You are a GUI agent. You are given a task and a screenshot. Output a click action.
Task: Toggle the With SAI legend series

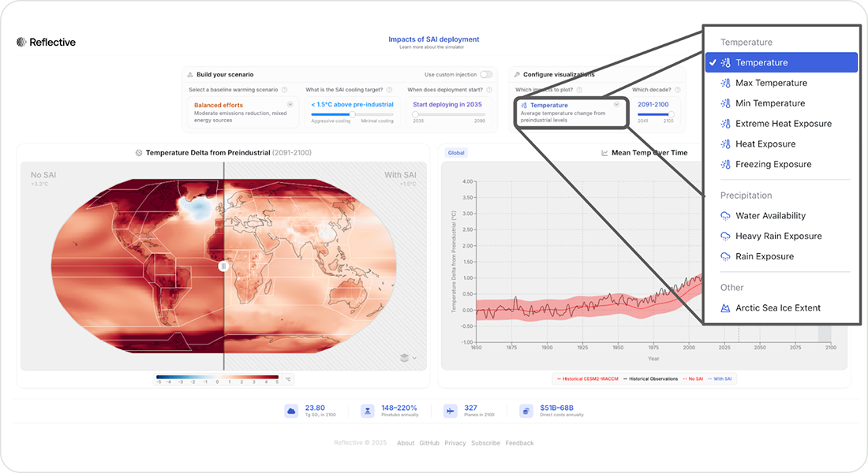click(722, 379)
